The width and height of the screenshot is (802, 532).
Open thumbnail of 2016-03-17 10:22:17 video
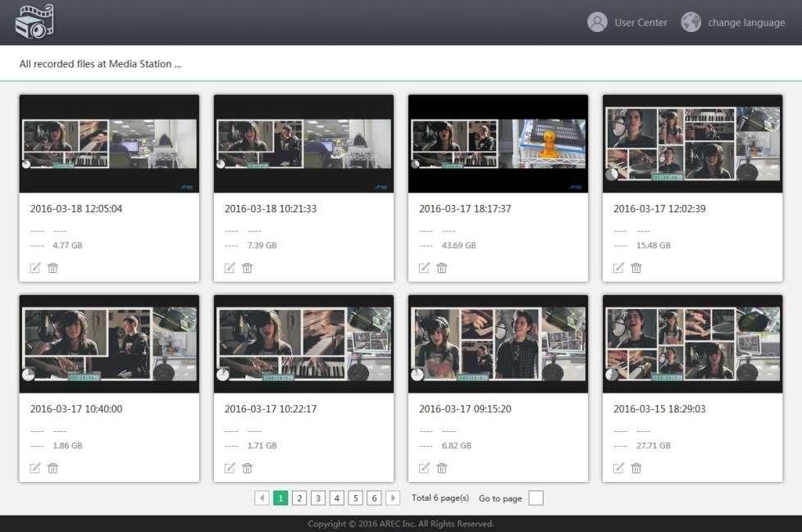[303, 344]
